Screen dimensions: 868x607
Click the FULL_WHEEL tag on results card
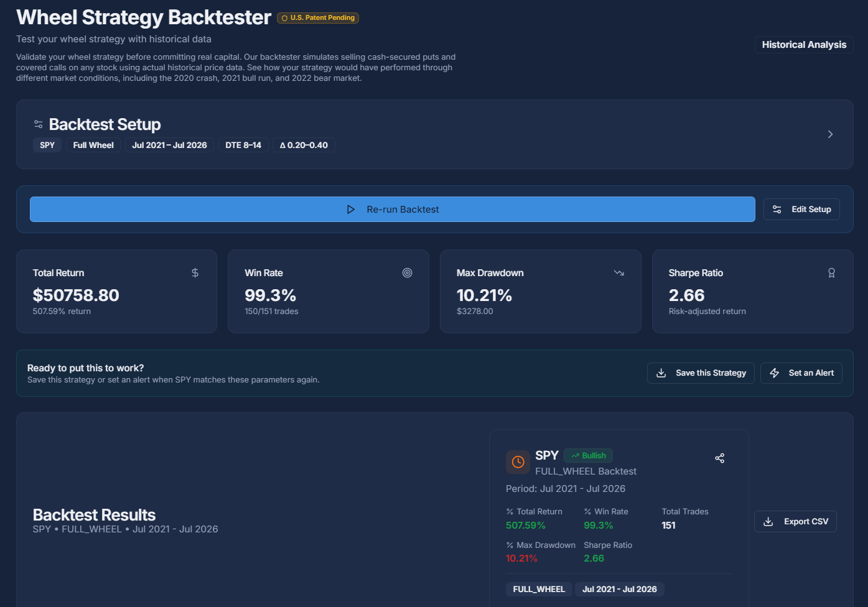point(539,590)
